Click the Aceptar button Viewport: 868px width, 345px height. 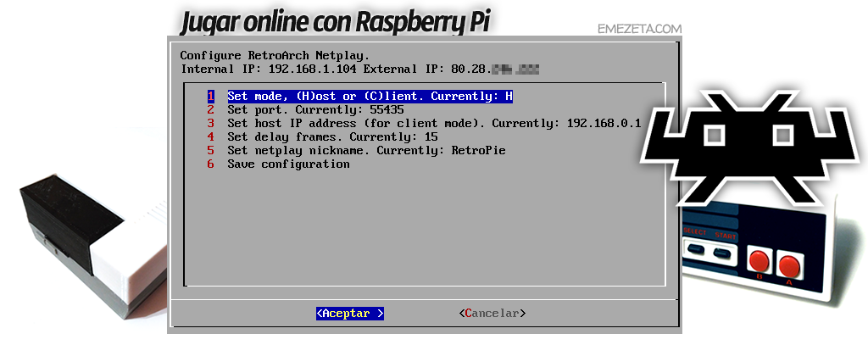pos(350,314)
